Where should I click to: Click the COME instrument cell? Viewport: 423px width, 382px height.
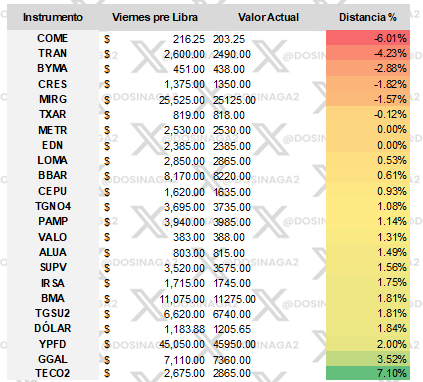[53, 38]
